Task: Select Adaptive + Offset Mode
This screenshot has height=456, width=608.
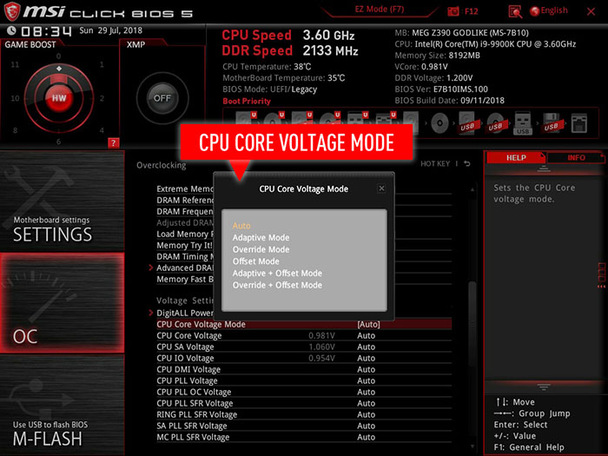Action: pyautogui.click(x=277, y=273)
